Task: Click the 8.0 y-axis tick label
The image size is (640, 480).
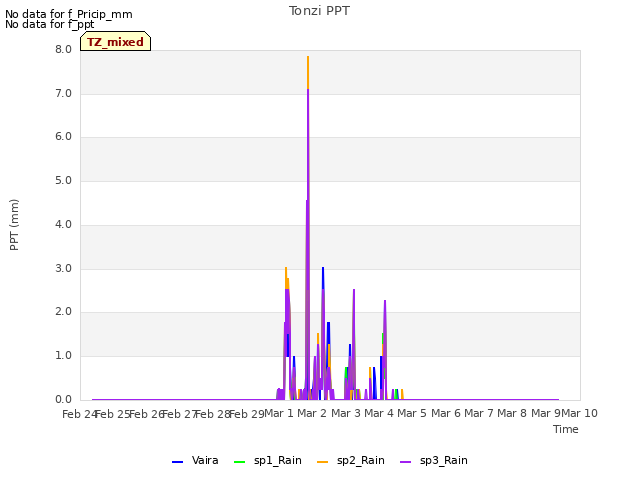Action: click(x=63, y=49)
